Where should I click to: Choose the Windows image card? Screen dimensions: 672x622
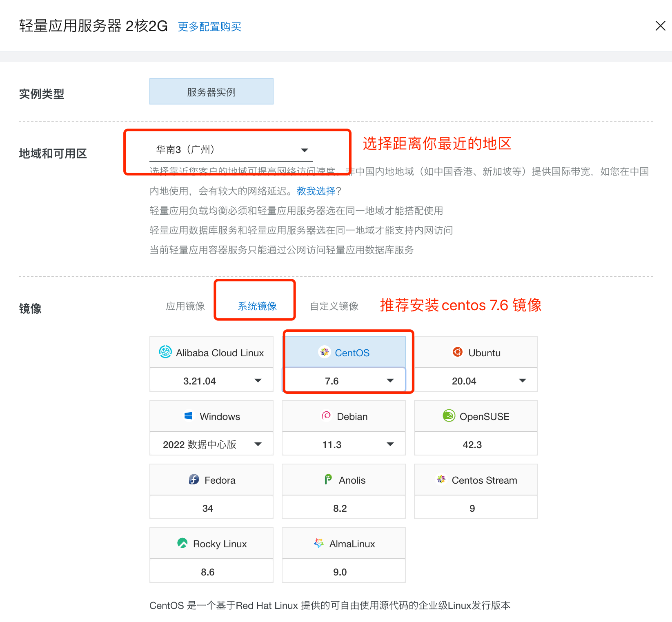pyautogui.click(x=211, y=416)
